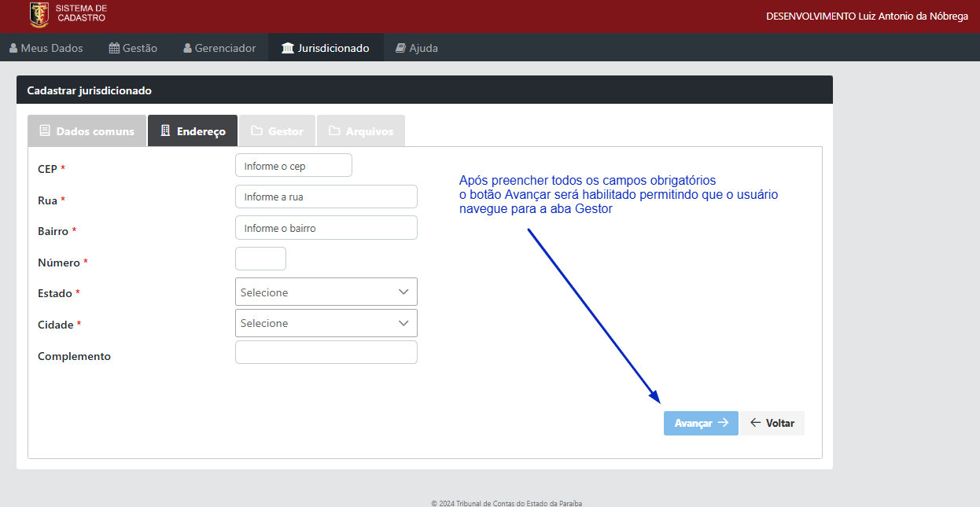Open the Arquivos tab
The width and height of the screenshot is (980, 507).
pyautogui.click(x=361, y=131)
